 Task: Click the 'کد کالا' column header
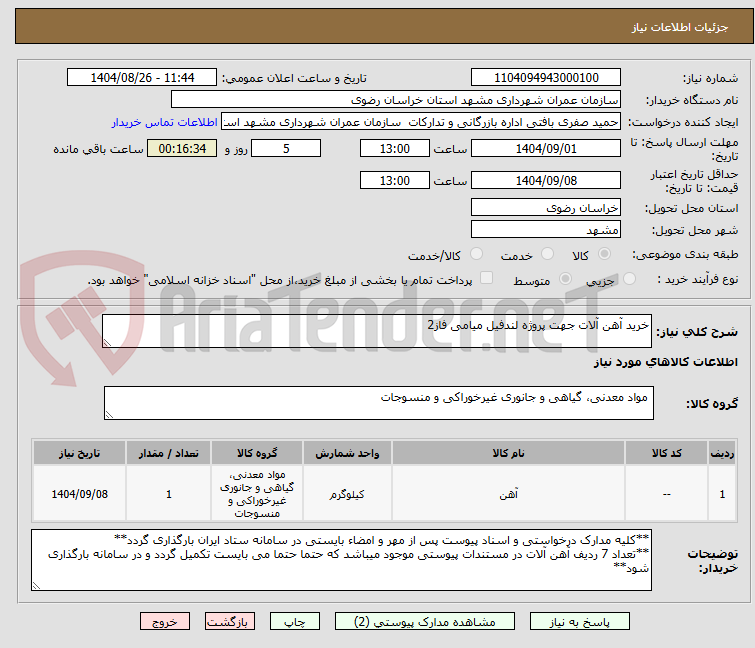click(666, 453)
